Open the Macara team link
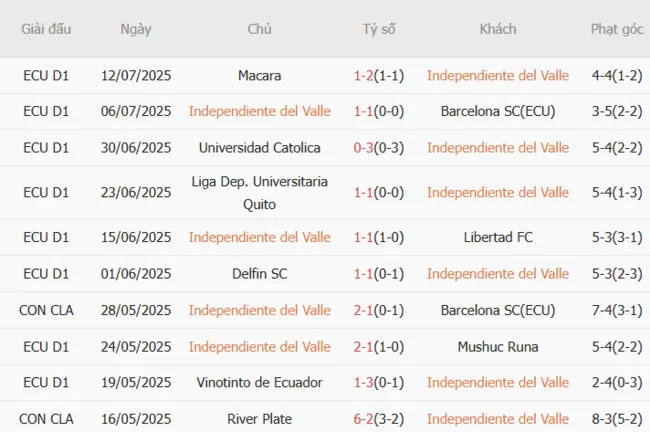650x432 pixels. click(260, 75)
